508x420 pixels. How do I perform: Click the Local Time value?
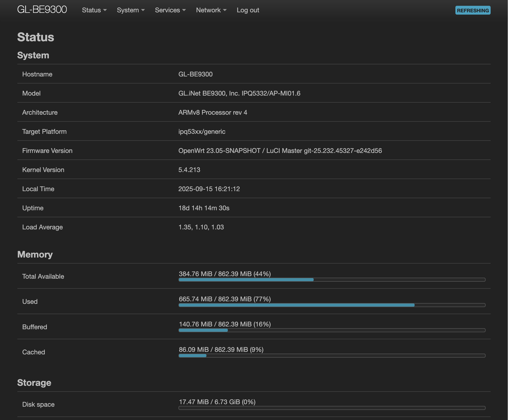(209, 189)
